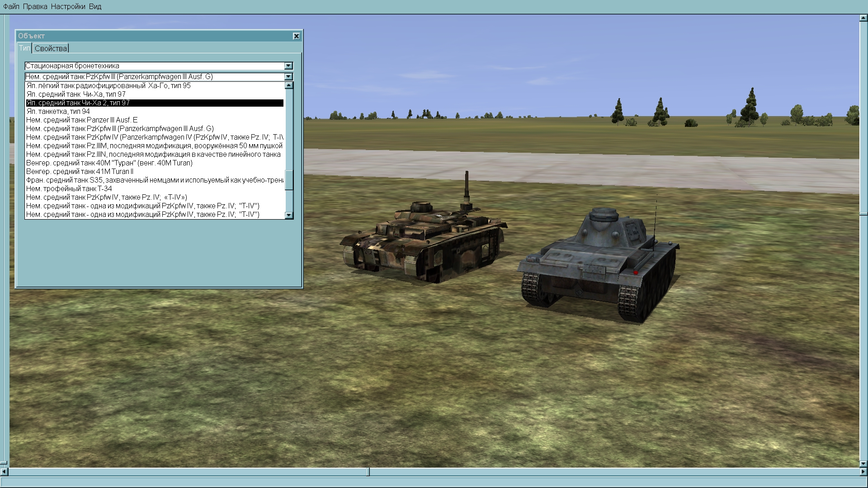Select the Тип tab
Screen dimensions: 868x488
[24, 48]
